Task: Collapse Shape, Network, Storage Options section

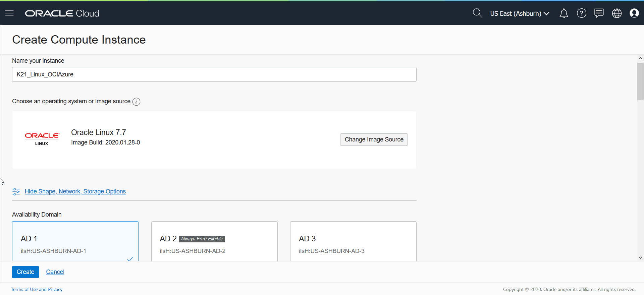Action: tap(75, 191)
